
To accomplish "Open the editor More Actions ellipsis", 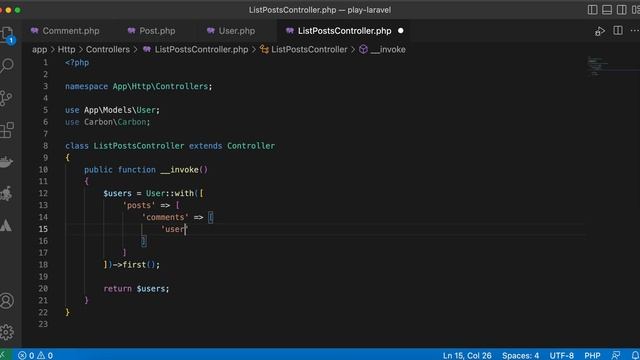I will (634, 31).
